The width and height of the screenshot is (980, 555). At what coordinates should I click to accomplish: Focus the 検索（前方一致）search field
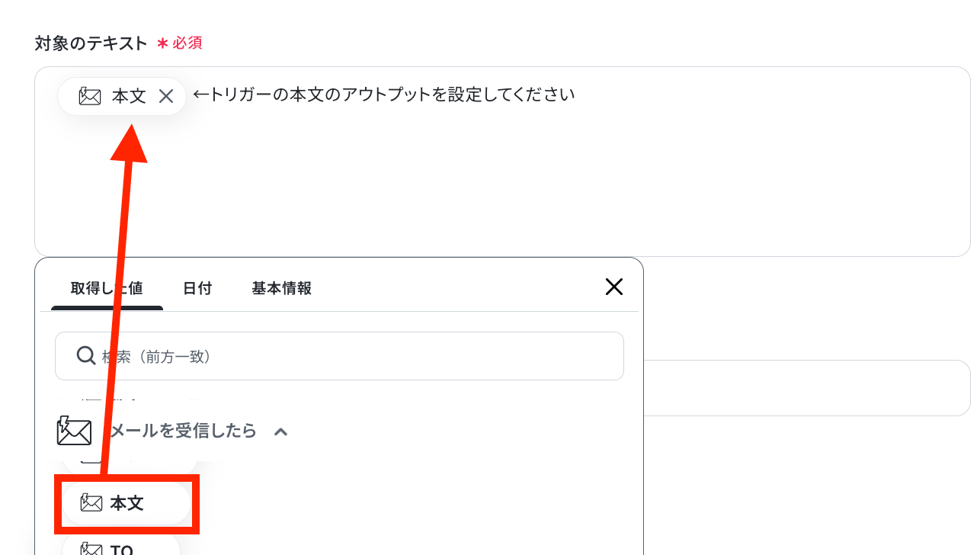339,356
